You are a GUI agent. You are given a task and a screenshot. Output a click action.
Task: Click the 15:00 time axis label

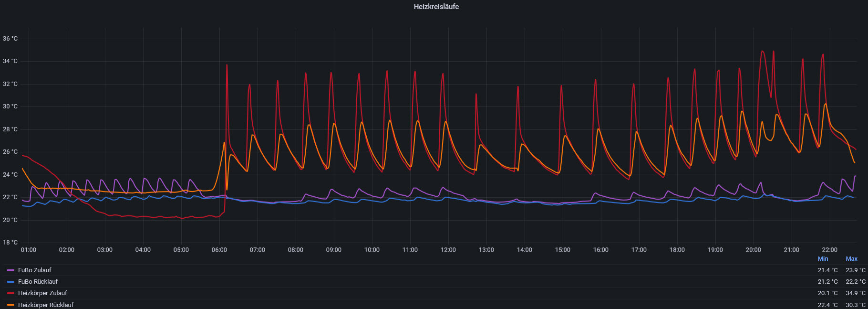(x=563, y=250)
